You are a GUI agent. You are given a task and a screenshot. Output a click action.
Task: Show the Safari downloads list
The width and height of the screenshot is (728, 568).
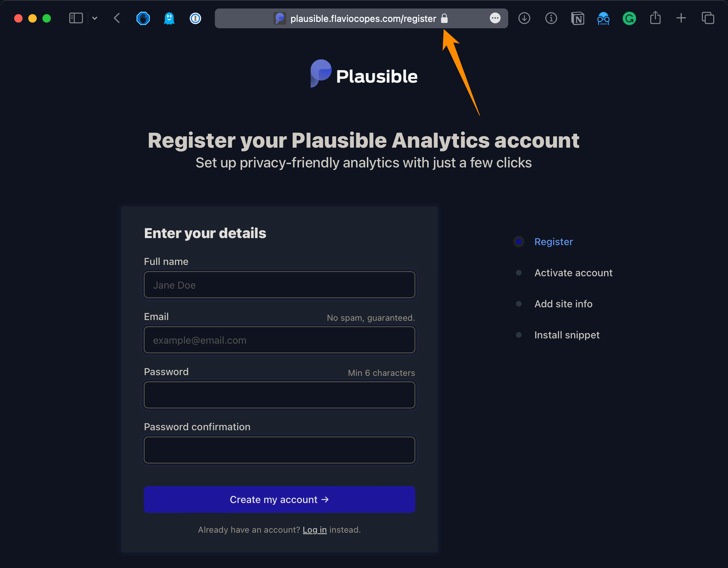[x=524, y=18]
